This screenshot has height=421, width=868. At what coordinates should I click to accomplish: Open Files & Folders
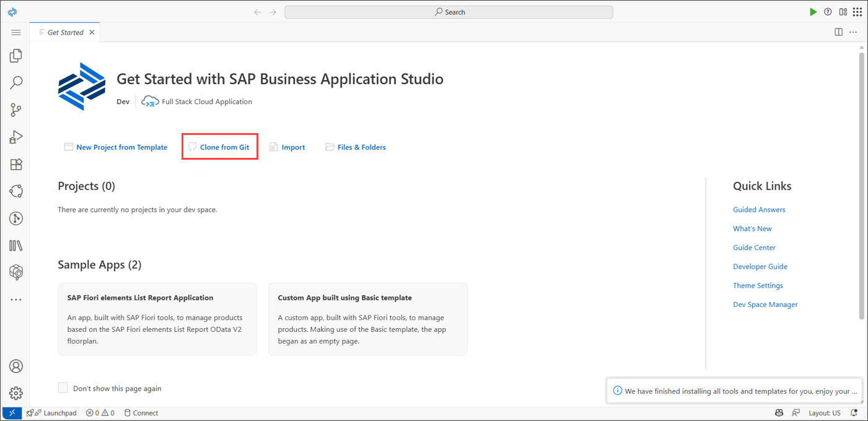coord(356,147)
